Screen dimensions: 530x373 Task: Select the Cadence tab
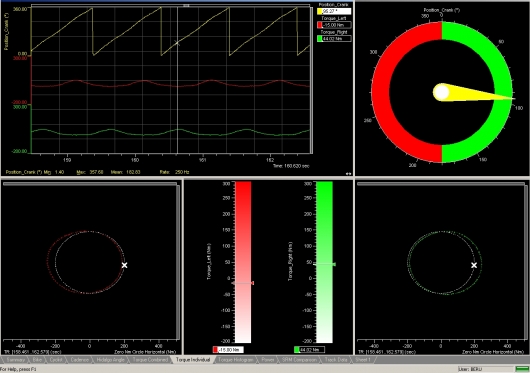coord(80,360)
